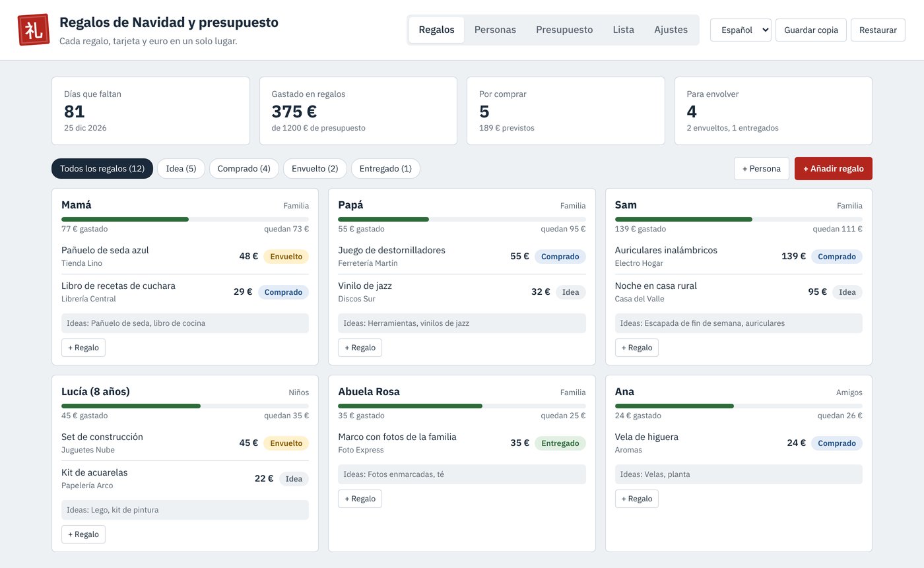The height and width of the screenshot is (568, 924).
Task: Select the Regalos tab
Action: (x=436, y=30)
